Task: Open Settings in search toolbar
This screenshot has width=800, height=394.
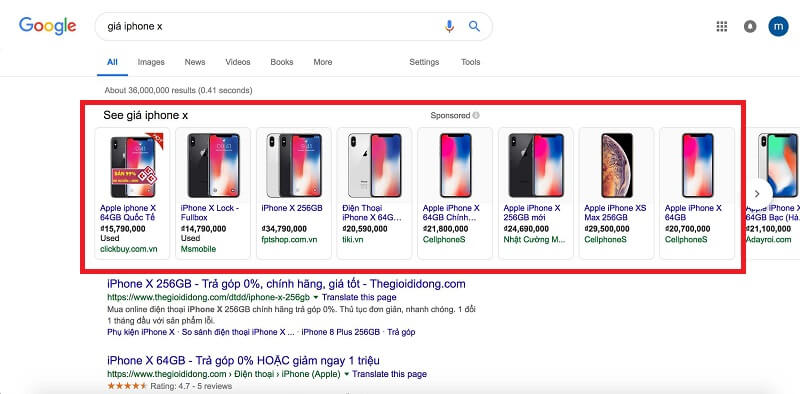Action: pyautogui.click(x=424, y=62)
